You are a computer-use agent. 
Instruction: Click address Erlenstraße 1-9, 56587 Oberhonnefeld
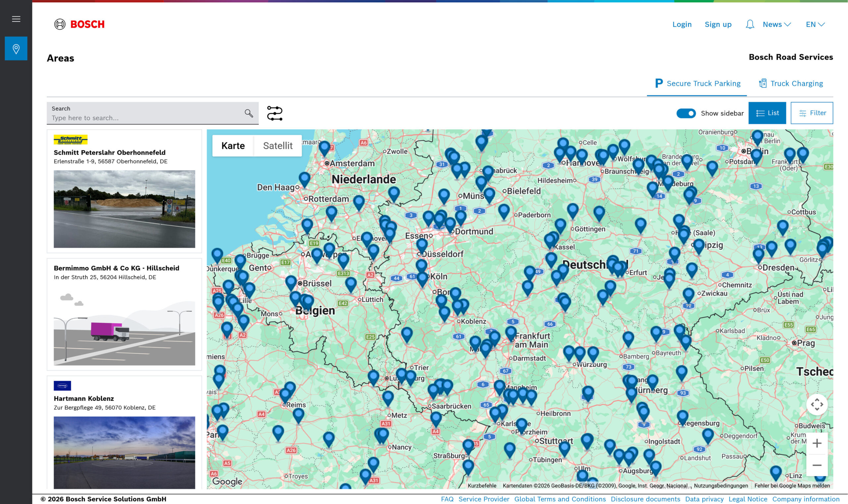[110, 161]
